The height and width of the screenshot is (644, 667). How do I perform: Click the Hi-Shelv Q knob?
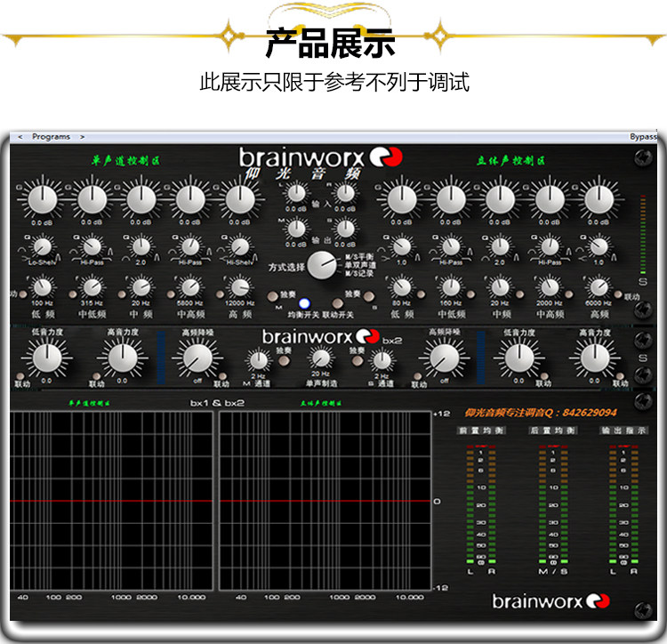point(240,247)
